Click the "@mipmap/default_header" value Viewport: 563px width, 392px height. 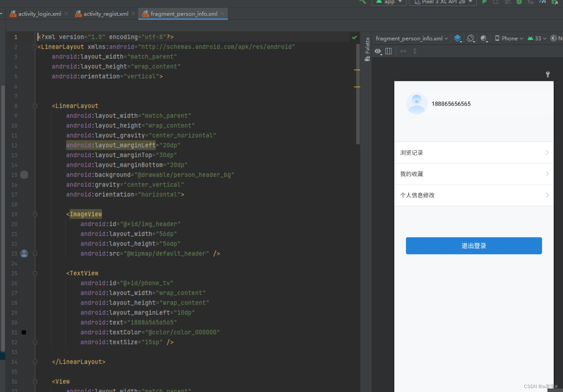pos(166,253)
